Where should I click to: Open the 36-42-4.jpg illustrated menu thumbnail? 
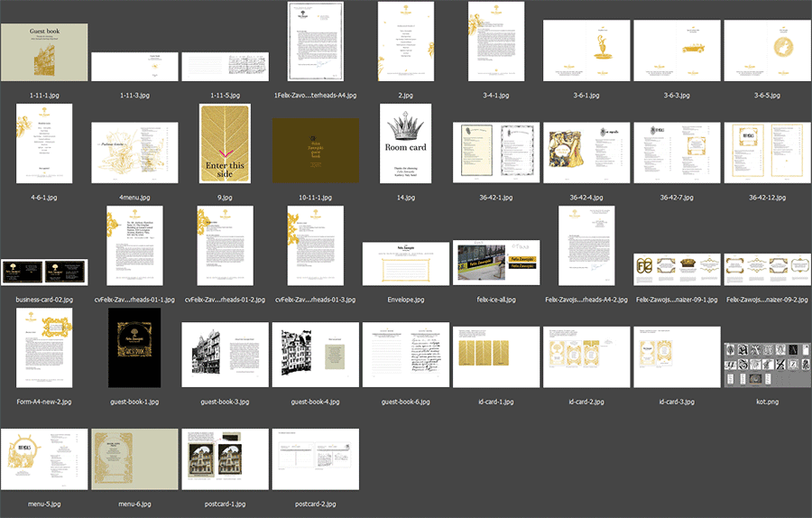coord(586,153)
